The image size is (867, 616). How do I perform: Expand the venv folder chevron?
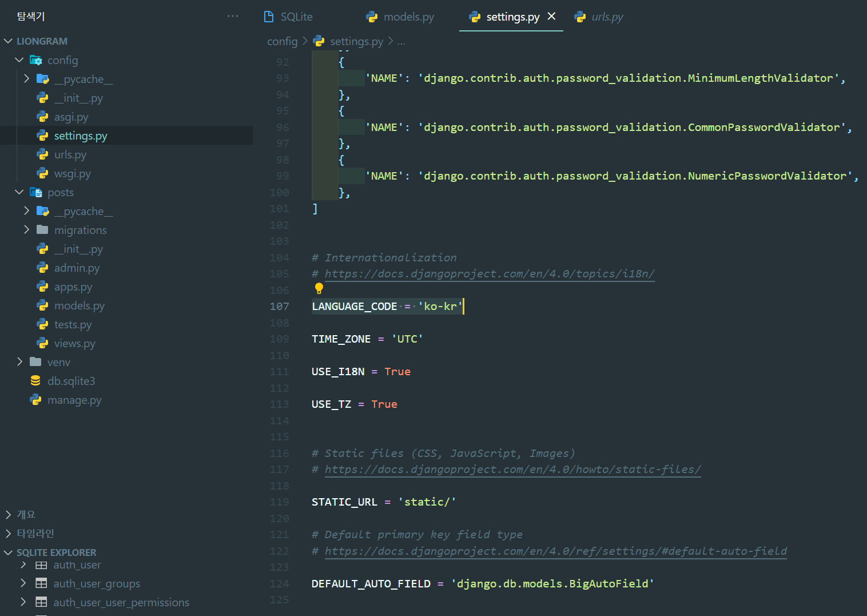click(19, 362)
